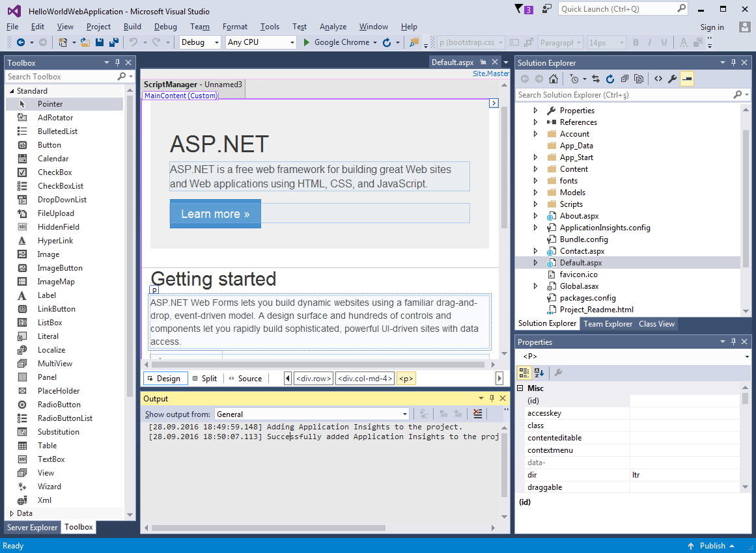Expand the Data group in Toolbox
Screen dimensions: 756x553
click(12, 513)
